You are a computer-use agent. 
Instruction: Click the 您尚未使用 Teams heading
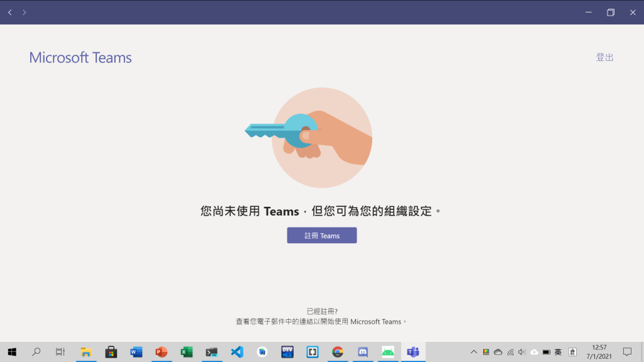click(x=321, y=211)
